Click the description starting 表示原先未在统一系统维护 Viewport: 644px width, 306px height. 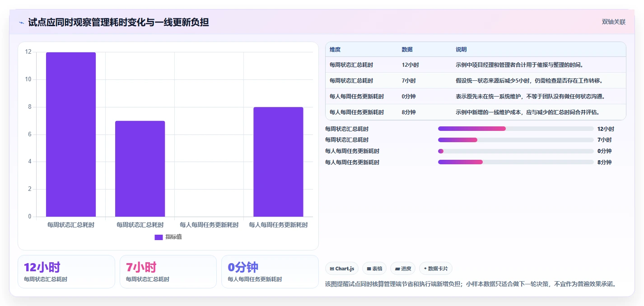[530, 97]
